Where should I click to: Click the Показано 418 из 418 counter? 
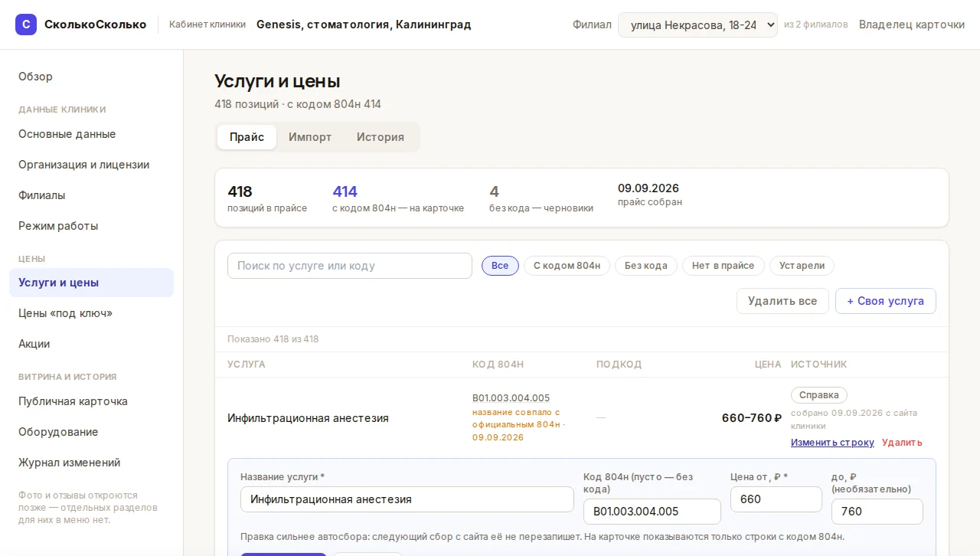tap(273, 339)
